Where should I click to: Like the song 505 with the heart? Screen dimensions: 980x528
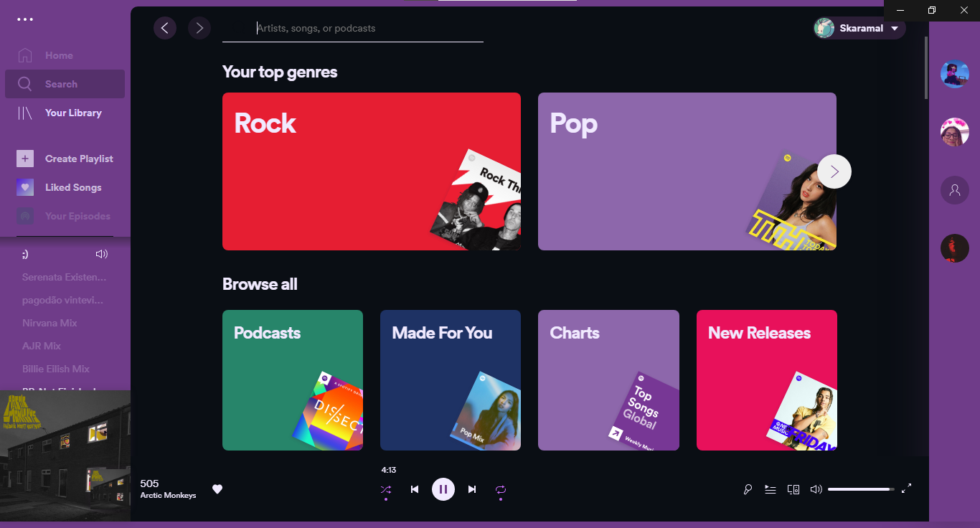pyautogui.click(x=217, y=489)
